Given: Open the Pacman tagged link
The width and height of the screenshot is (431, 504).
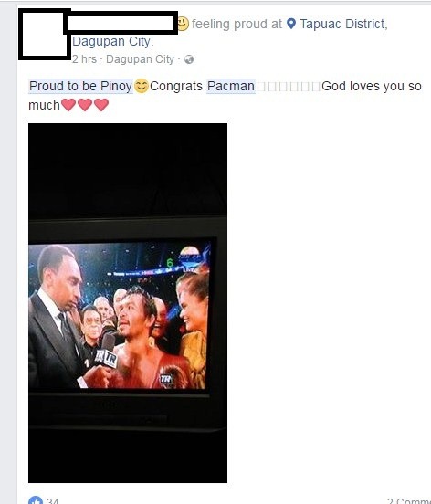Looking at the screenshot, I should click(231, 86).
